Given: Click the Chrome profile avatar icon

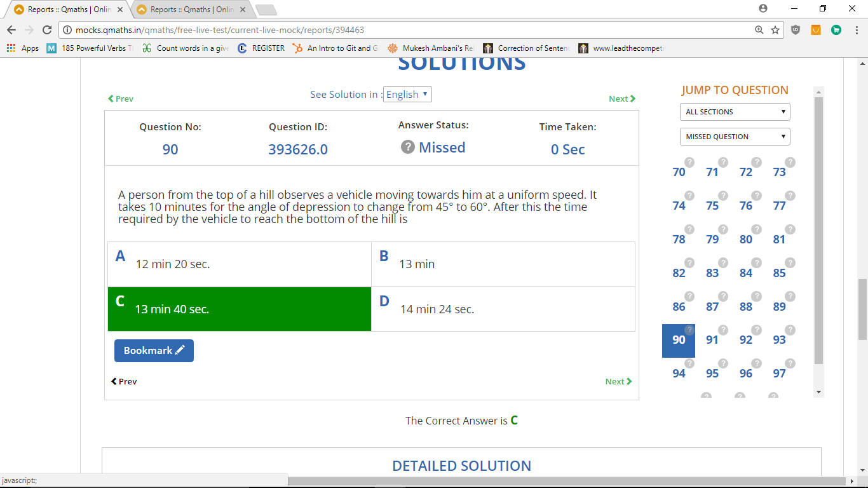Looking at the screenshot, I should [763, 9].
